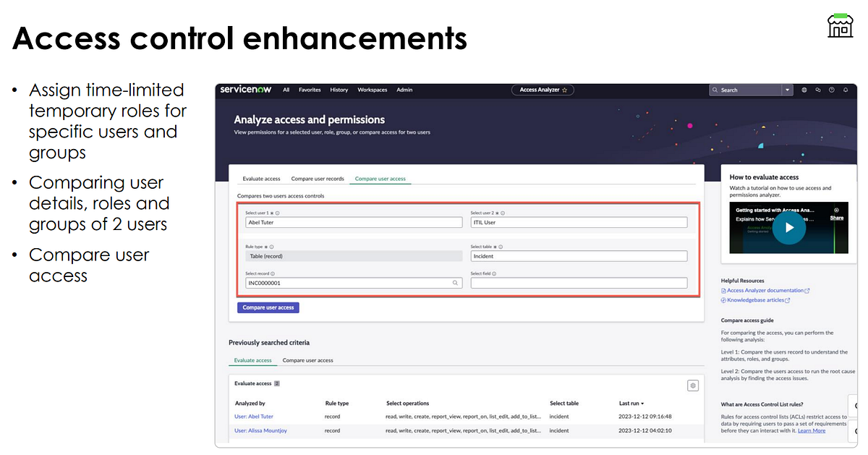The width and height of the screenshot is (868, 455).
Task: Open the search scope dropdown arrow
Action: pos(788,89)
